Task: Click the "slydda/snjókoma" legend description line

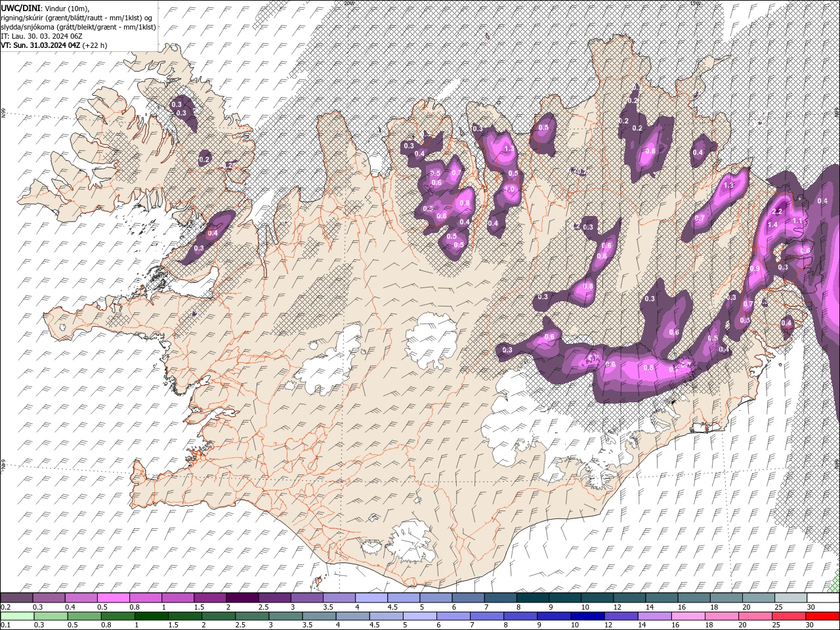Action: click(x=79, y=27)
